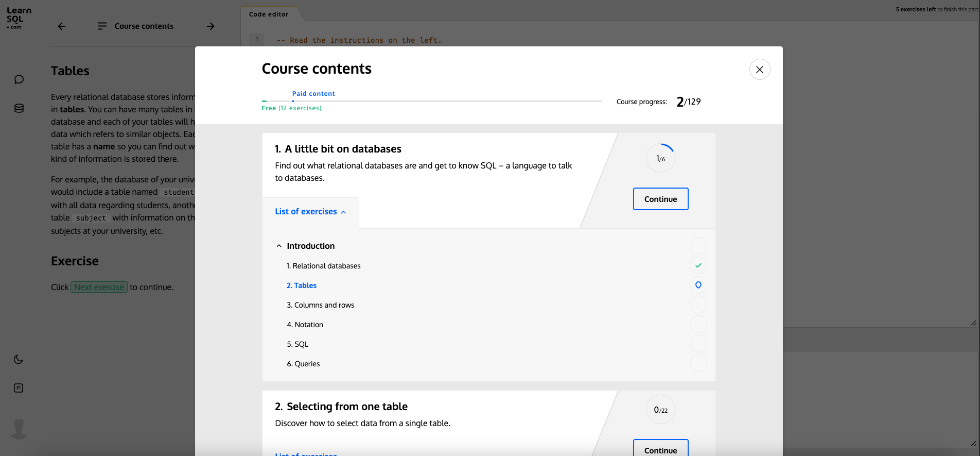Open exercise 2. Tables
980x456 pixels.
point(302,285)
